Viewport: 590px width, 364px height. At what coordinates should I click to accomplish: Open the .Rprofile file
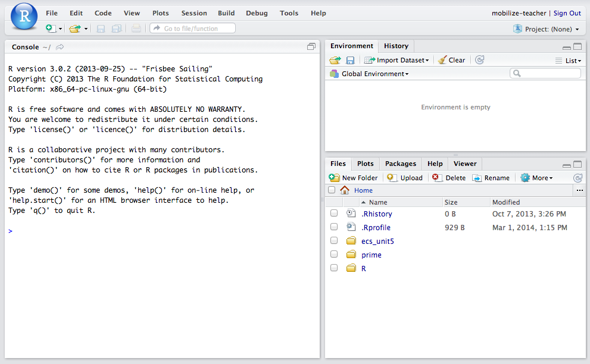tap(376, 227)
